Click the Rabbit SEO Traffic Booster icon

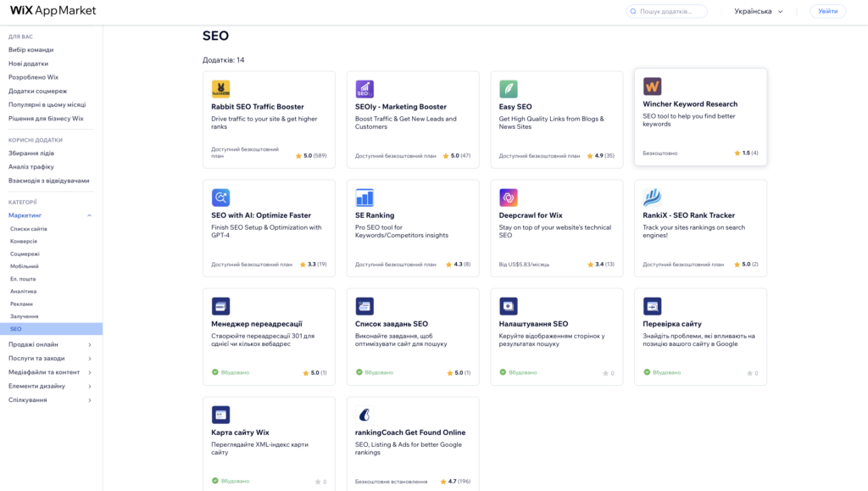pyautogui.click(x=220, y=89)
